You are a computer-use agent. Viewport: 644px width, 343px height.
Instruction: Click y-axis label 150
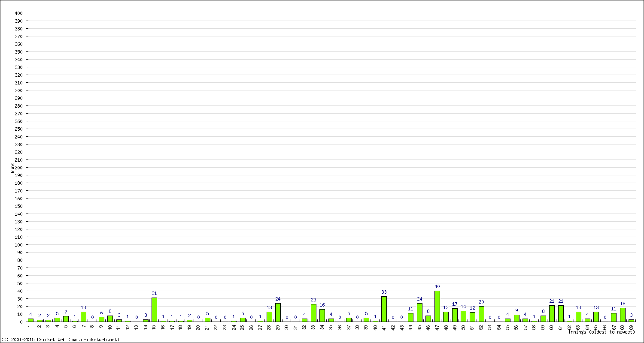click(18, 206)
